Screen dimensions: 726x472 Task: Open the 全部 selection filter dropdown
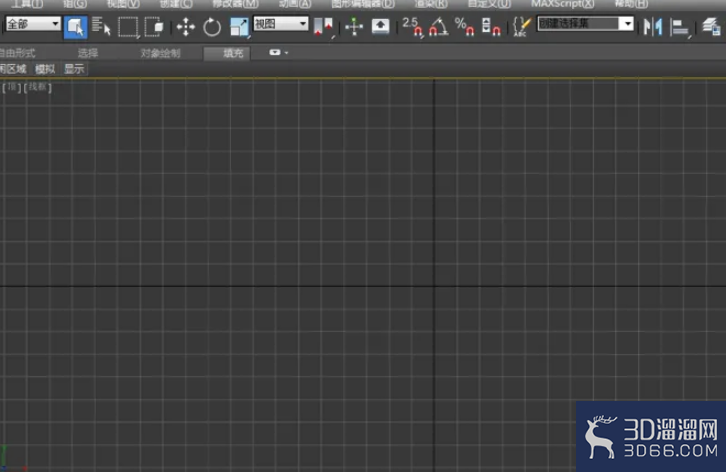33,24
